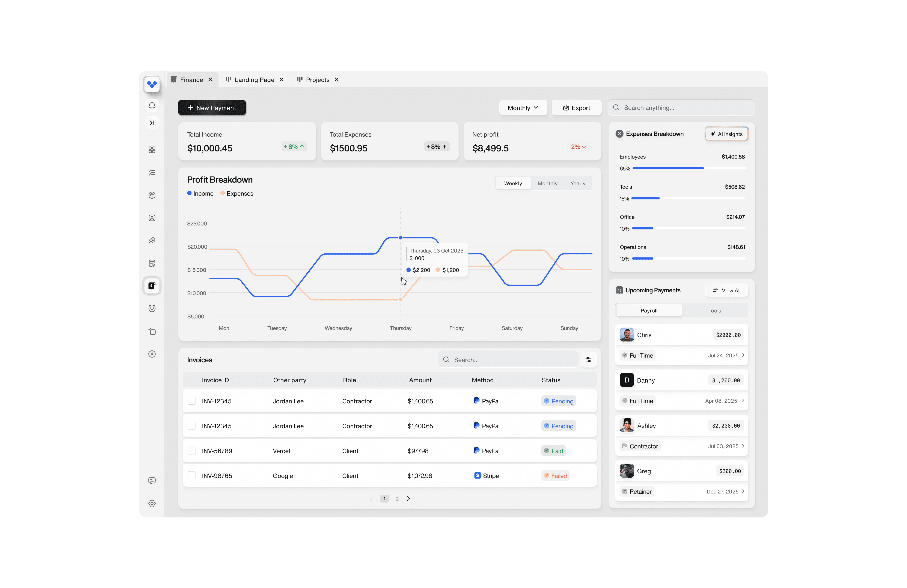Image resolution: width=907 pixels, height=588 pixels.
Task: Open the task checklist icon in sidebar
Action: click(x=152, y=172)
